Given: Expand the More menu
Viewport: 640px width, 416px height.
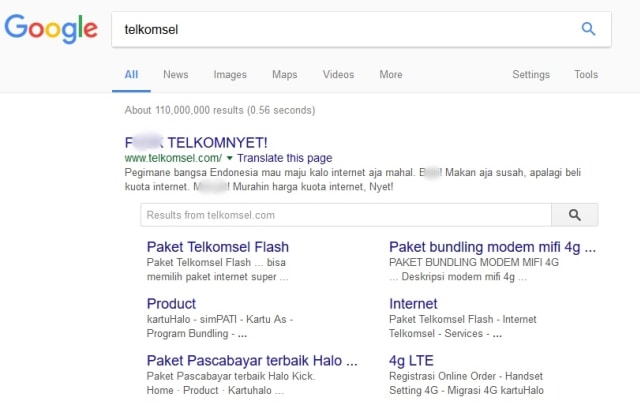Looking at the screenshot, I should click(x=391, y=74).
